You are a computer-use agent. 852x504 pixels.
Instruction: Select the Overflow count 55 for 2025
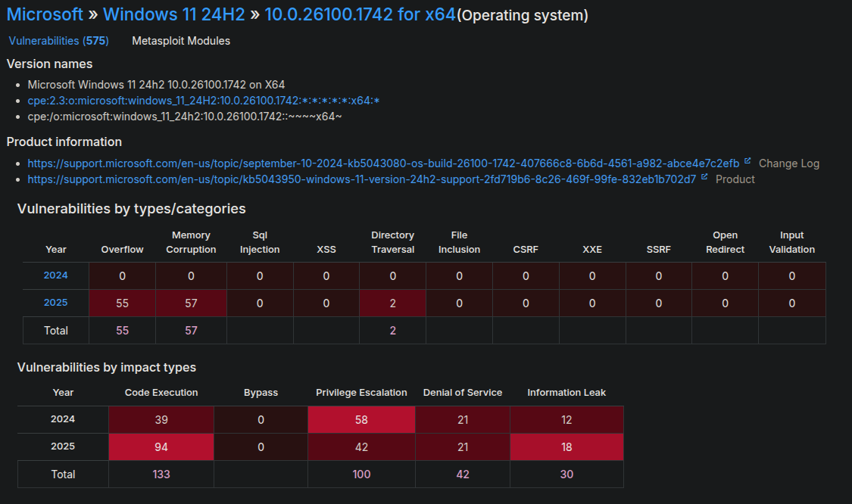click(x=122, y=302)
